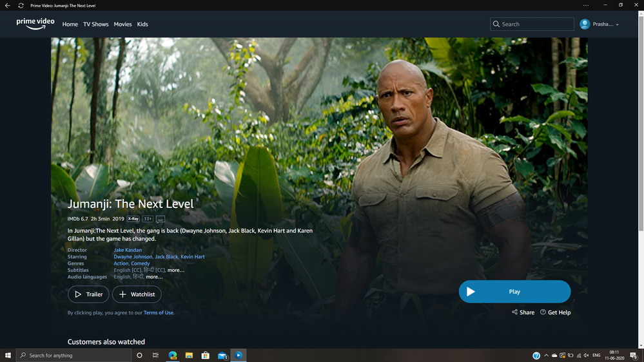Open the Comedy genre link
The height and width of the screenshot is (362, 644).
[141, 263]
